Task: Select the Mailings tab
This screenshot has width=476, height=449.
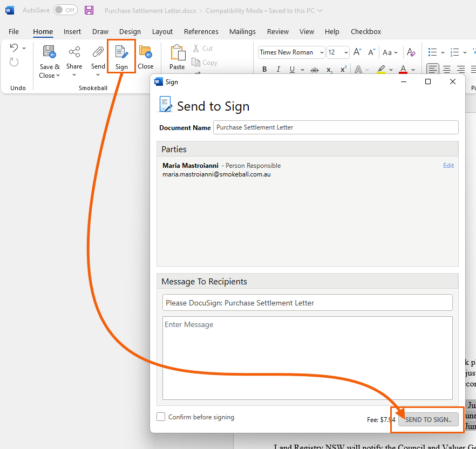Action: point(242,32)
